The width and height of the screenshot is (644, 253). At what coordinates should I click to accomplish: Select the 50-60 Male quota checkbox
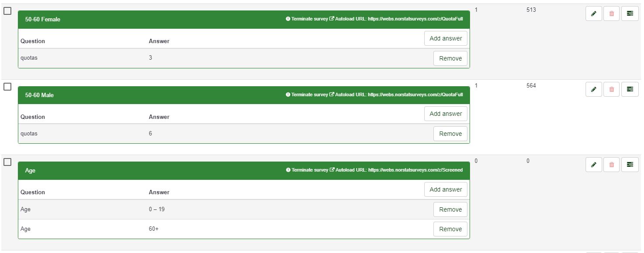(x=7, y=87)
